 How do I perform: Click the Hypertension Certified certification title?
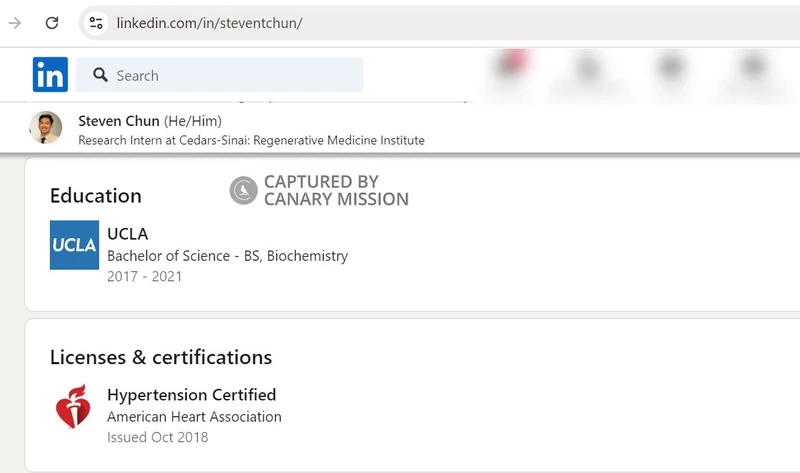coord(191,395)
